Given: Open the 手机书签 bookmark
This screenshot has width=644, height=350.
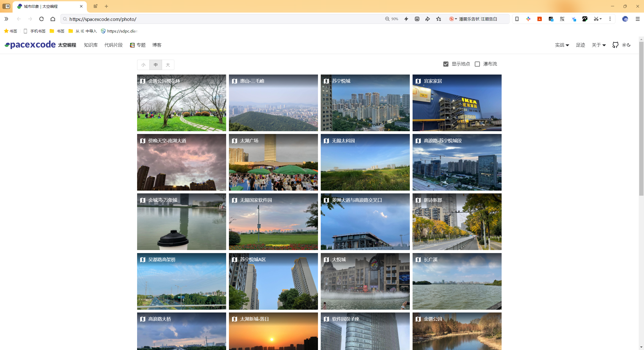Looking at the screenshot, I should [35, 31].
